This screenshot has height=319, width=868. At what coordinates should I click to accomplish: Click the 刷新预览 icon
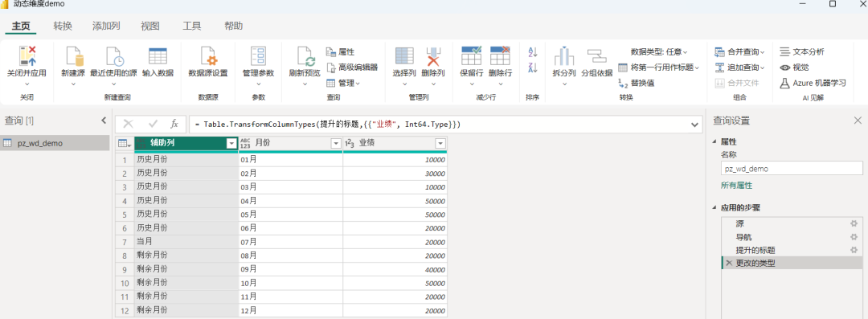[305, 56]
